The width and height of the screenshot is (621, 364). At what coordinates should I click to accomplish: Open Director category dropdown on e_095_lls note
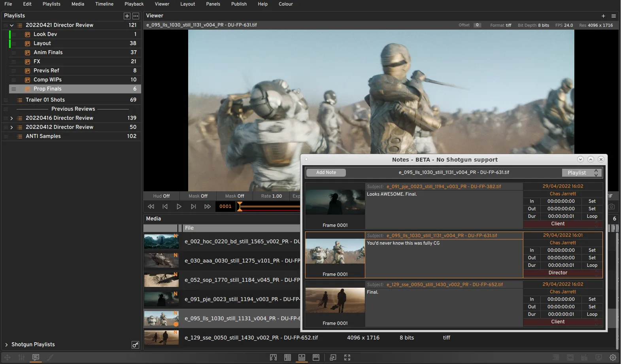562,273
